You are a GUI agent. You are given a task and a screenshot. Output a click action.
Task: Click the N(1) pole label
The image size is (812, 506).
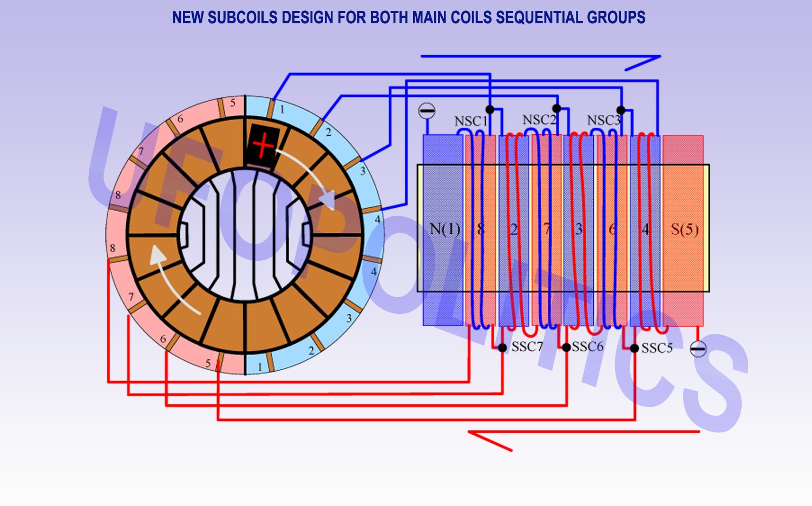pos(444,229)
